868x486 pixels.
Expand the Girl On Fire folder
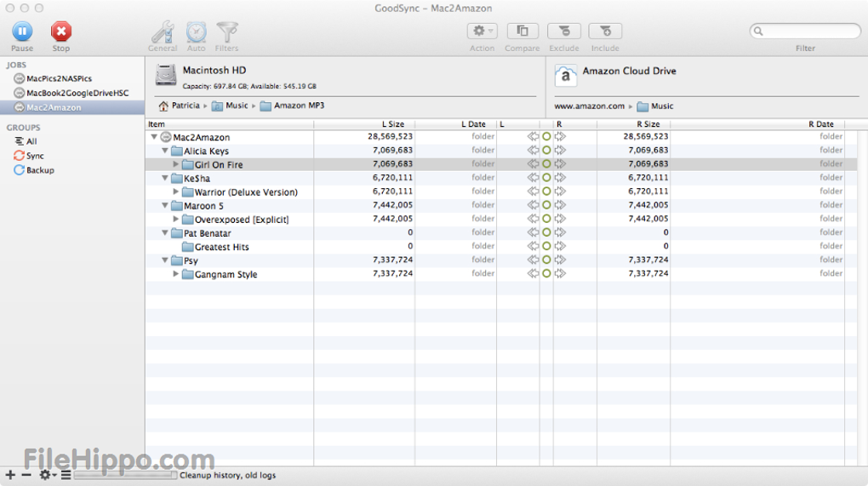pyautogui.click(x=175, y=164)
